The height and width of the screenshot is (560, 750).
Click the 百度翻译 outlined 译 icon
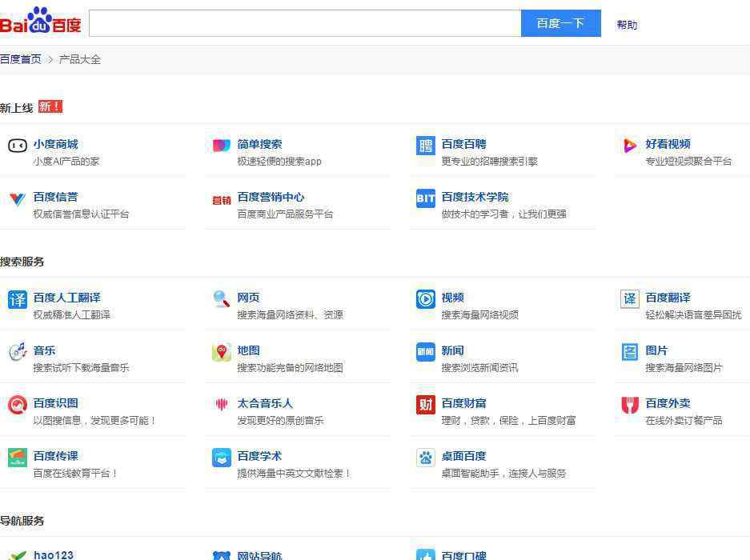point(630,299)
